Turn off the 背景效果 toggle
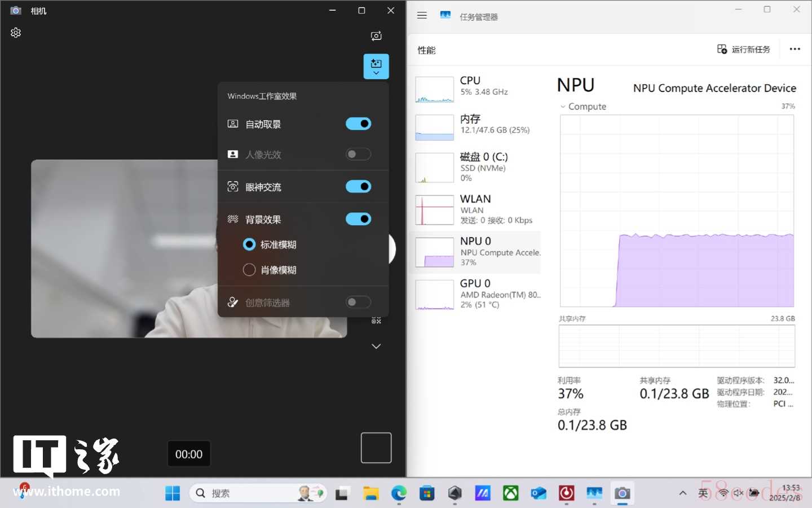Image resolution: width=812 pixels, height=508 pixels. coord(358,219)
